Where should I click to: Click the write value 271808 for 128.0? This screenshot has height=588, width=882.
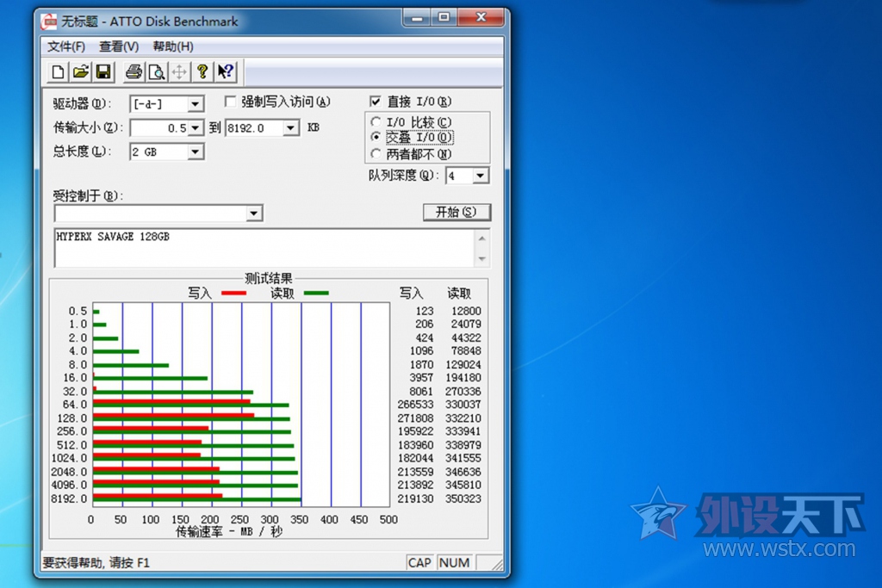(415, 418)
